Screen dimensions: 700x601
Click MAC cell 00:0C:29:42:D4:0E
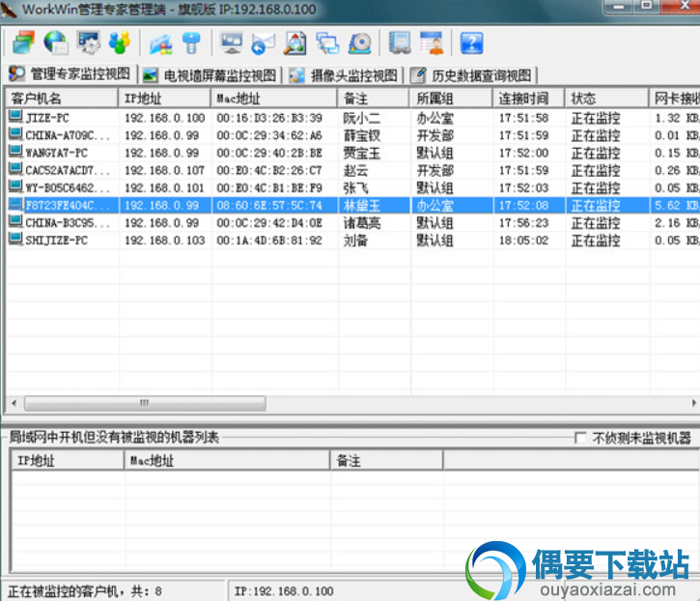pyautogui.click(x=269, y=223)
